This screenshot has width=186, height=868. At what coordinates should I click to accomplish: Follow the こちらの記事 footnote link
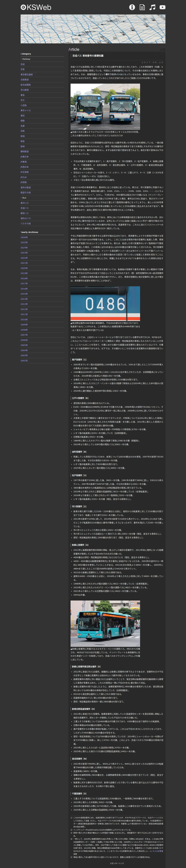click(156, 852)
